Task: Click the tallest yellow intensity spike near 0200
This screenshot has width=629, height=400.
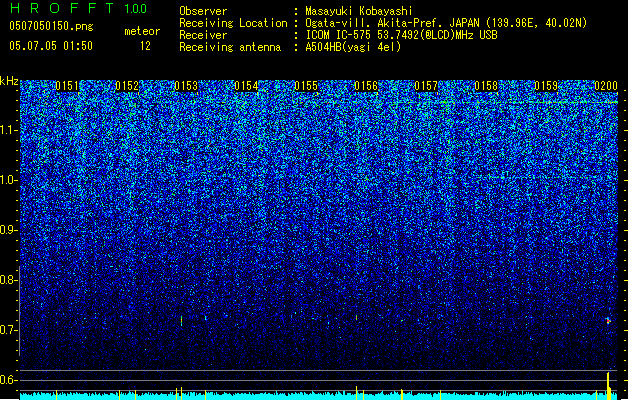Action: 609,386
